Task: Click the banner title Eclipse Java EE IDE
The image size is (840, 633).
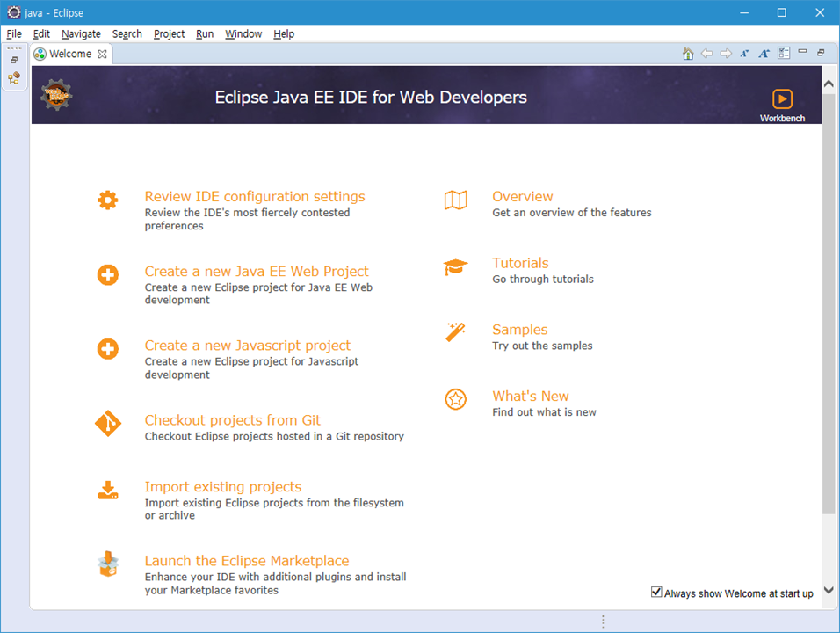Action: 371,97
